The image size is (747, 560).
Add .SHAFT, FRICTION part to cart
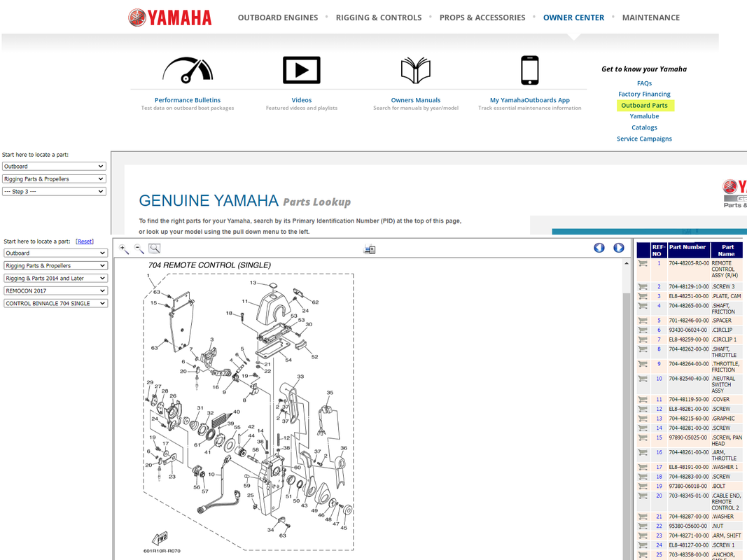643,306
